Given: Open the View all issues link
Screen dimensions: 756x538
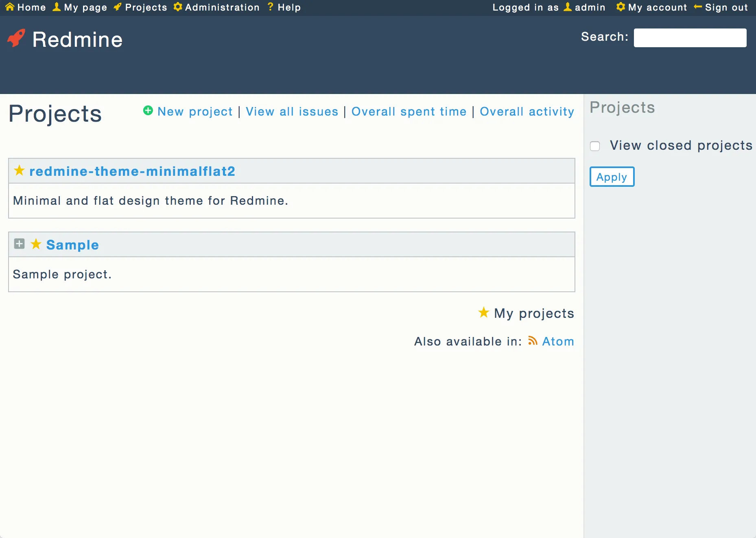Looking at the screenshot, I should coord(292,112).
